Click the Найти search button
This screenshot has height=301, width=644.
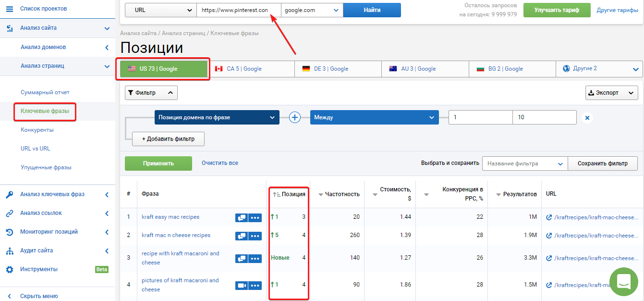point(372,10)
